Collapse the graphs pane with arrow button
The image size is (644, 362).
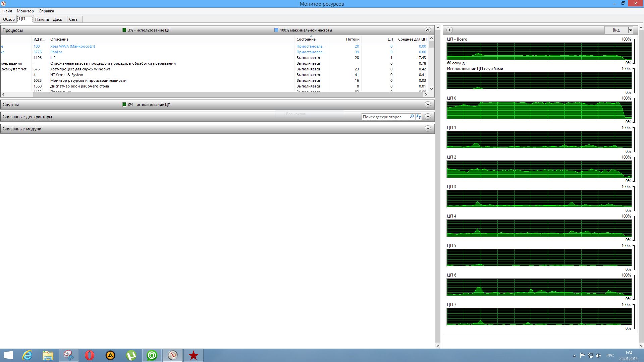pyautogui.click(x=449, y=30)
